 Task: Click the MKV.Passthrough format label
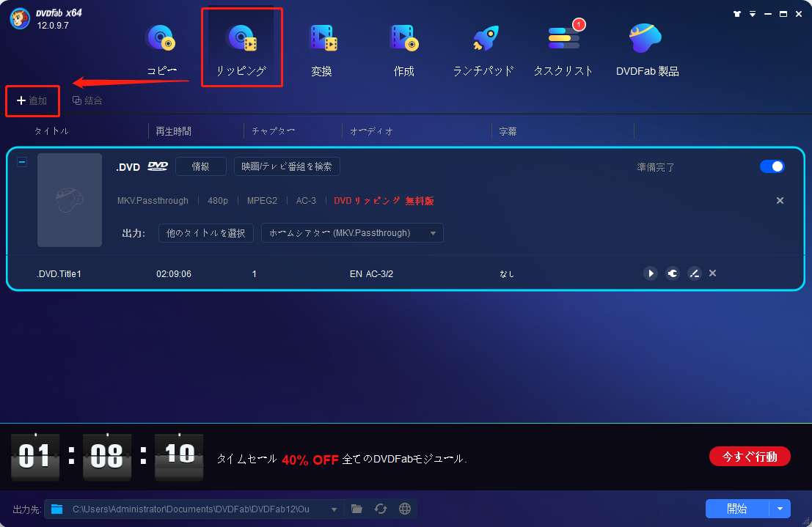pos(153,201)
